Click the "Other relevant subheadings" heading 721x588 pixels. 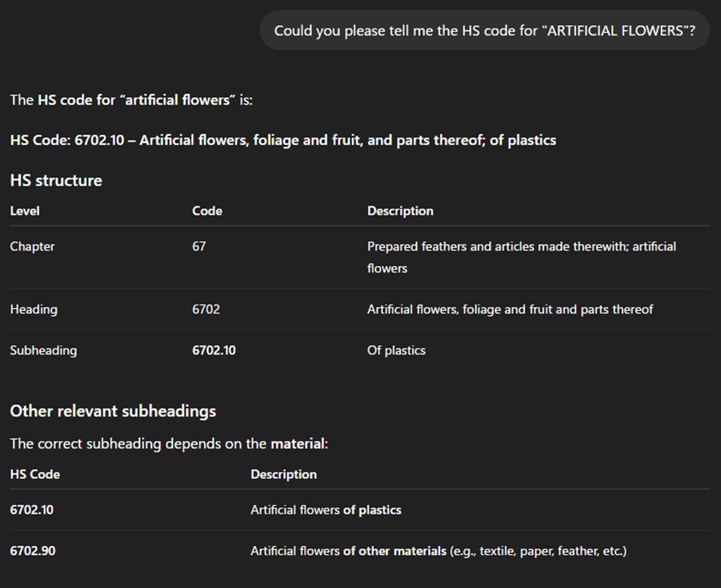pyautogui.click(x=113, y=411)
